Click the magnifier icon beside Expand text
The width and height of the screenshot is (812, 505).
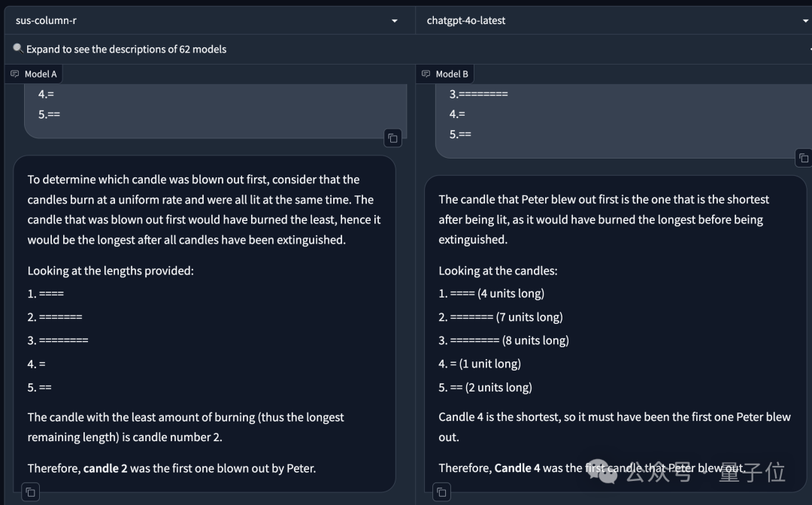[18, 49]
